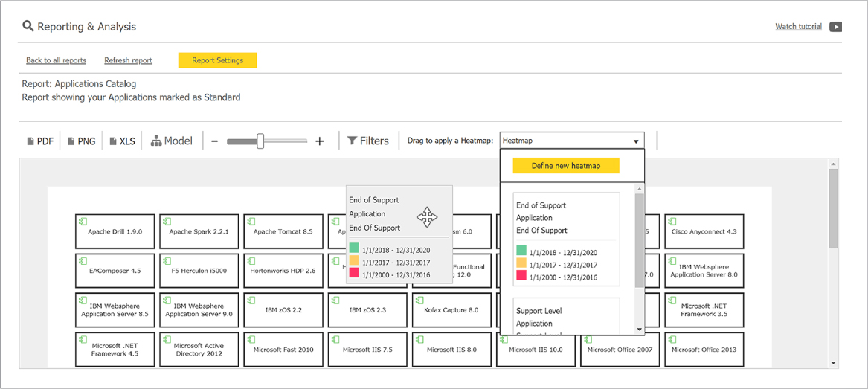
Task: Select the Microsoft Office 2007 tile name
Action: click(620, 350)
